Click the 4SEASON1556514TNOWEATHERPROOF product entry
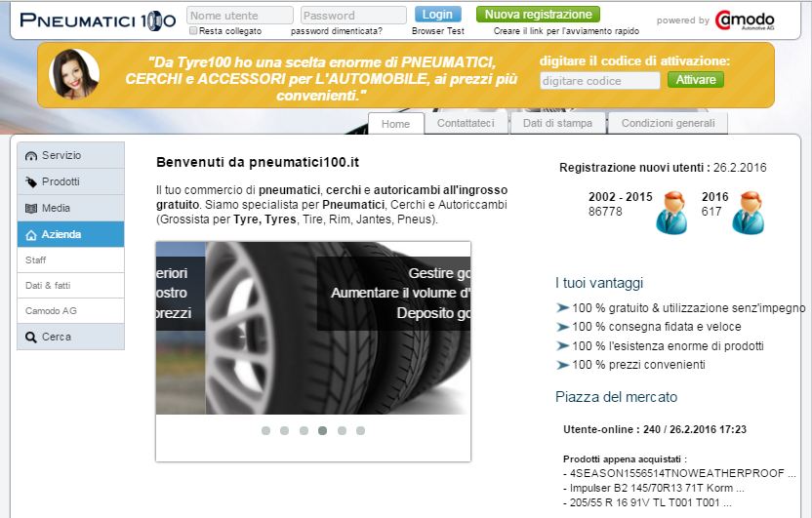Image resolution: width=812 pixels, height=518 pixels. pyautogui.click(x=679, y=473)
